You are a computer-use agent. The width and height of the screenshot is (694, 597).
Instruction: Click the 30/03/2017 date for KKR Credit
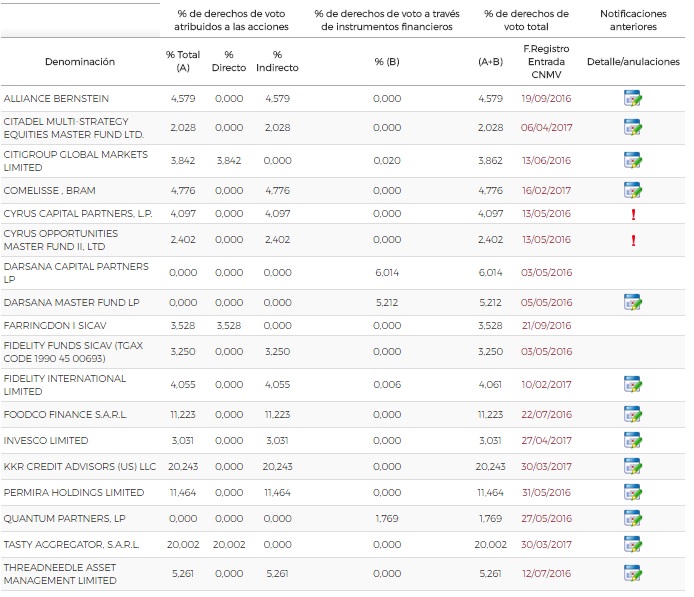click(546, 467)
